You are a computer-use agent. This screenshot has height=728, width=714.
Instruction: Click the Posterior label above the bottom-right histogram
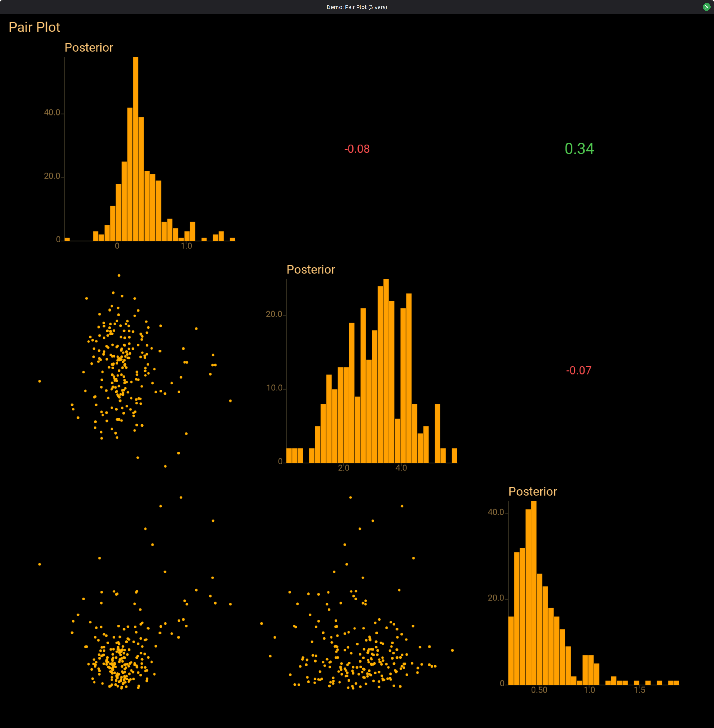click(x=533, y=492)
